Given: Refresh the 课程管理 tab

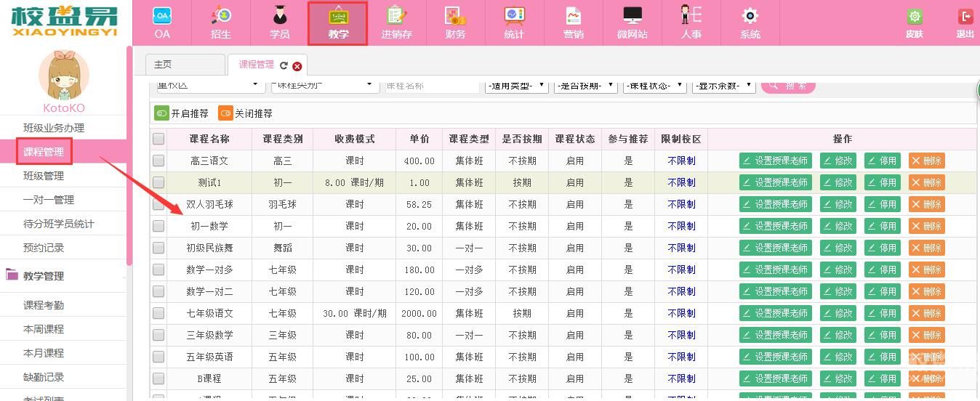Looking at the screenshot, I should click(284, 65).
